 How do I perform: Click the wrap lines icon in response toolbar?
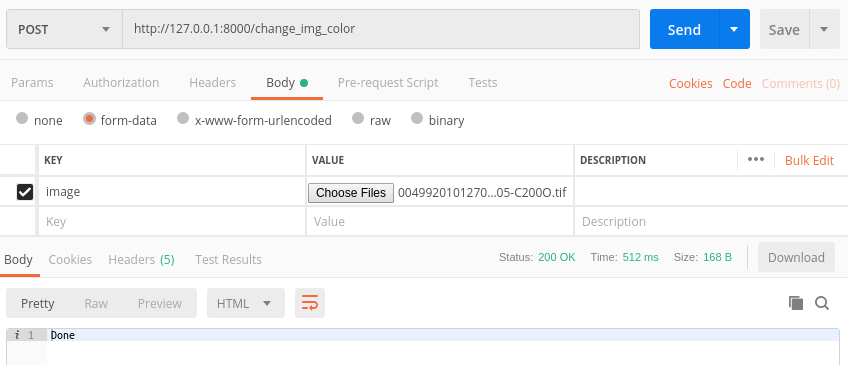[x=309, y=303]
